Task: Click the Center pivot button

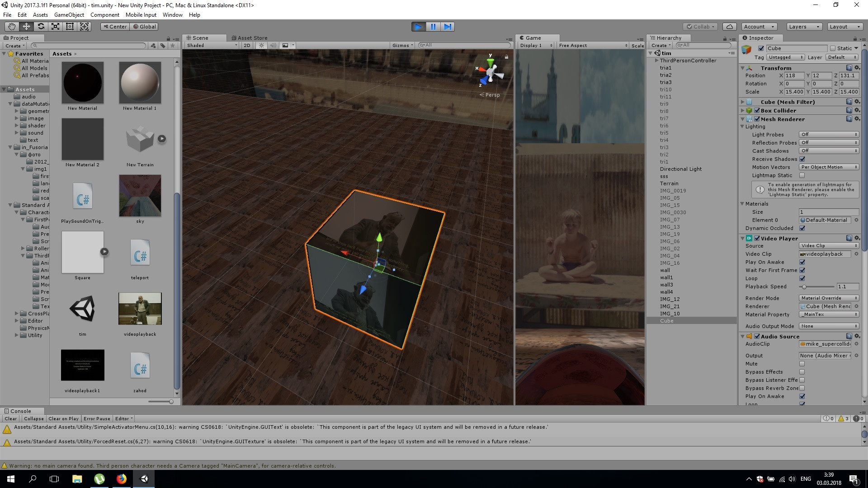Action: pyautogui.click(x=115, y=27)
